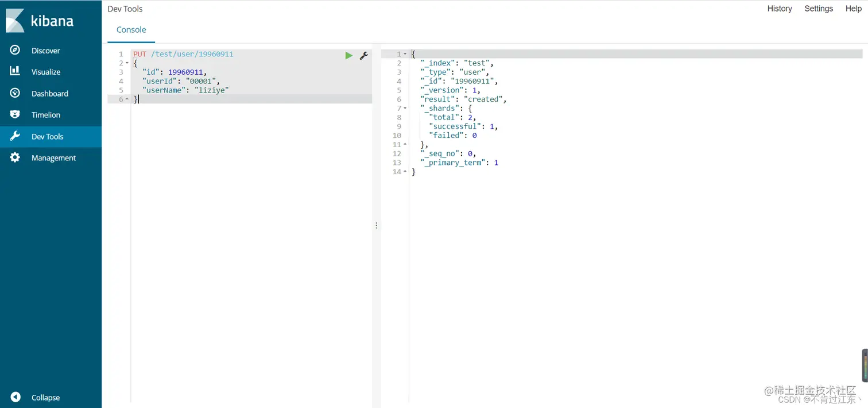Open the Management section

click(x=53, y=157)
